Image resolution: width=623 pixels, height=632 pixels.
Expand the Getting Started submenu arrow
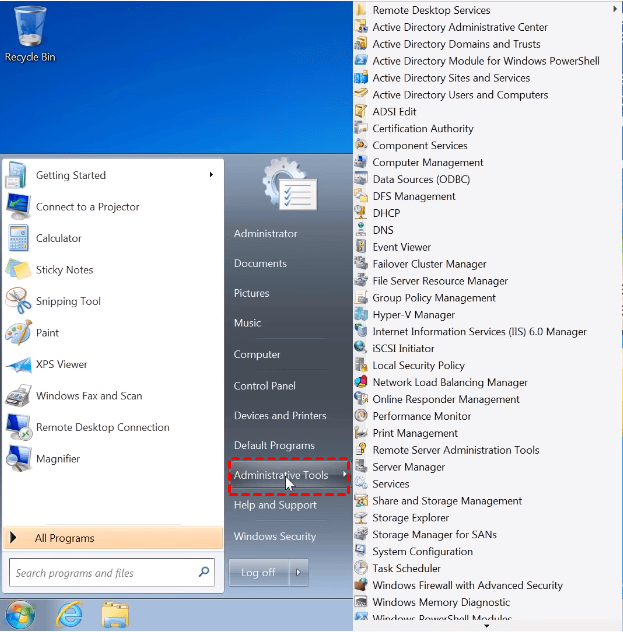pos(211,175)
